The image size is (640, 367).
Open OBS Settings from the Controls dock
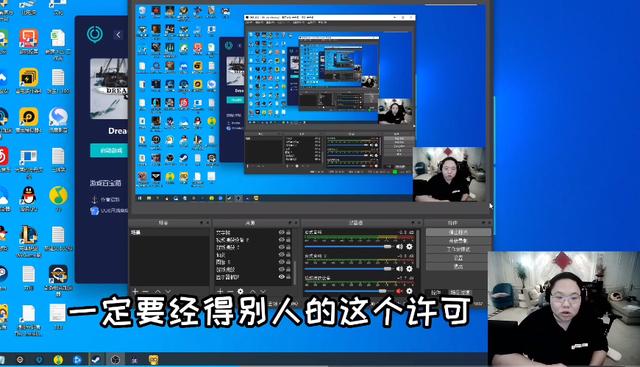click(458, 258)
